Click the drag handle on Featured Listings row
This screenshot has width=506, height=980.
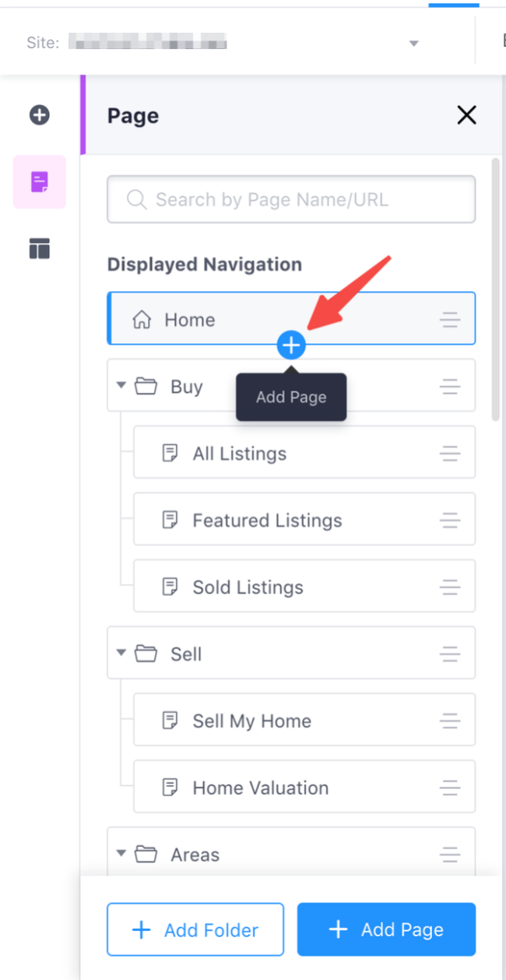tap(450, 521)
